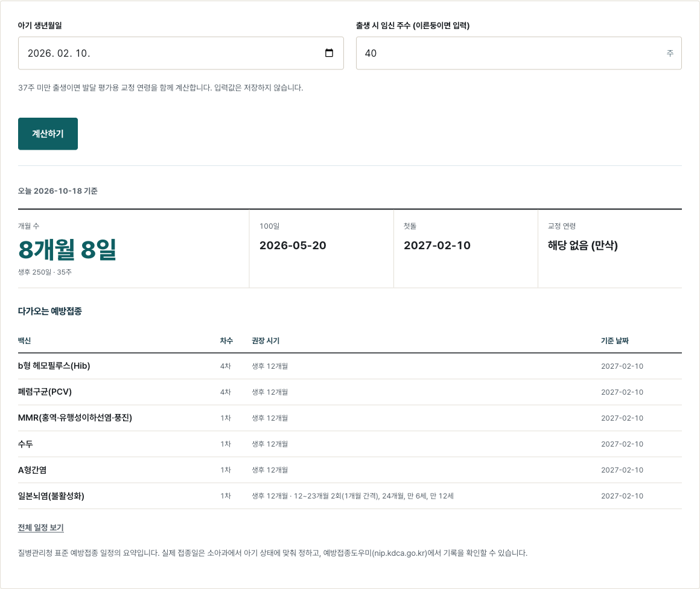Click the 생후 12개월 timing for 수두
The height and width of the screenshot is (589, 700).
(270, 444)
